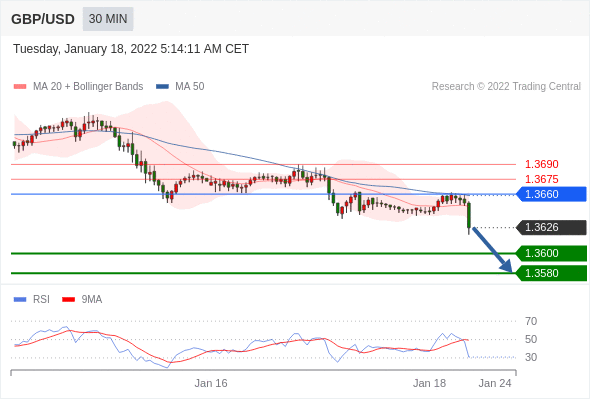Click the last large green candlestick
The height and width of the screenshot is (400, 590).
click(x=469, y=215)
